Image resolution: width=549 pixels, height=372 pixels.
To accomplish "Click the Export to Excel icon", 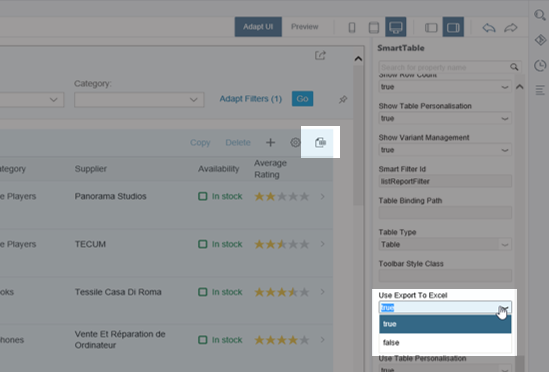I will pos(320,143).
